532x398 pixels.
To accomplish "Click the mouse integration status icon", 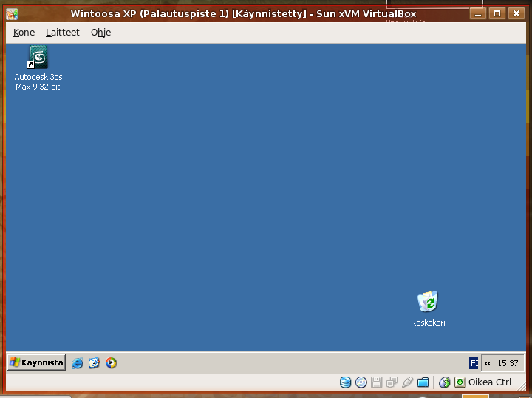I will [445, 382].
